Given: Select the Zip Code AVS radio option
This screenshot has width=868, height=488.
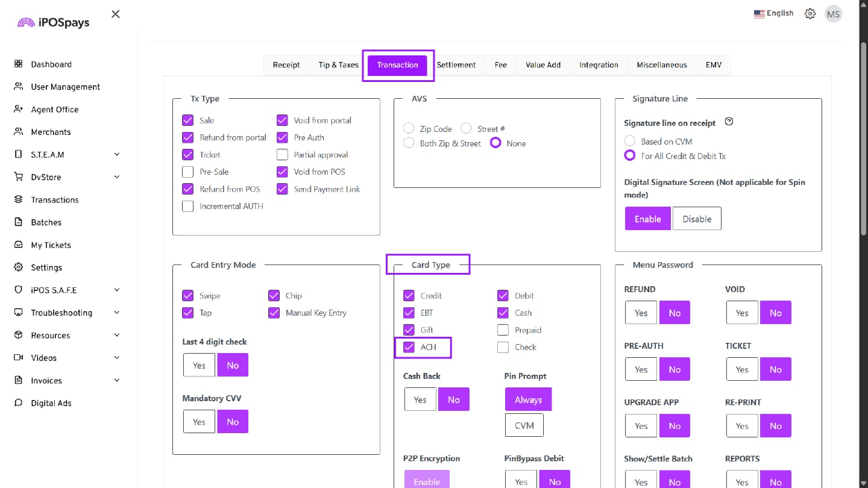Looking at the screenshot, I should coord(409,128).
